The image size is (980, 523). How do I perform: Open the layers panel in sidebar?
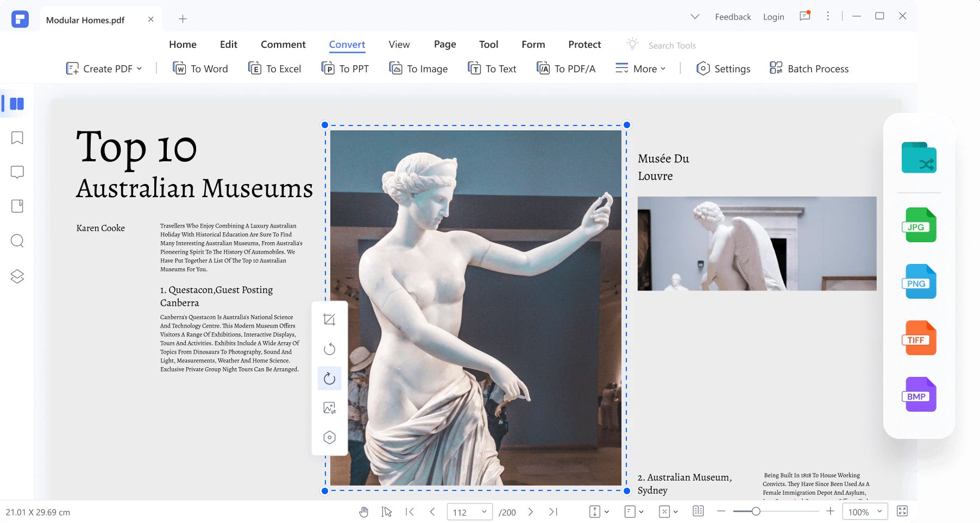(17, 276)
